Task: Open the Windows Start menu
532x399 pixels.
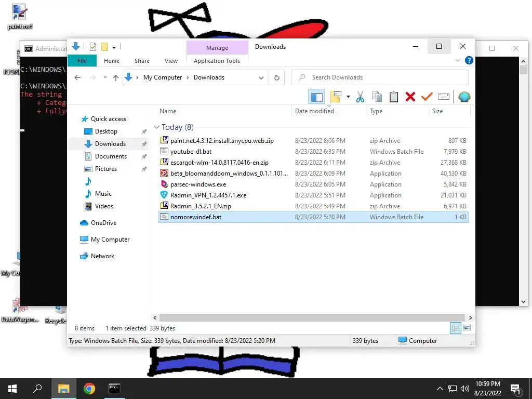Action: coord(12,389)
